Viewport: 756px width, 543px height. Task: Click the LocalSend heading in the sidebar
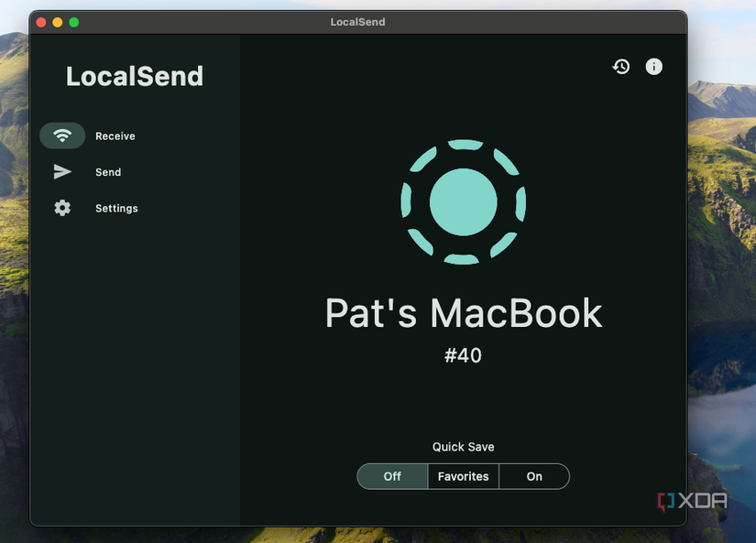[135, 77]
